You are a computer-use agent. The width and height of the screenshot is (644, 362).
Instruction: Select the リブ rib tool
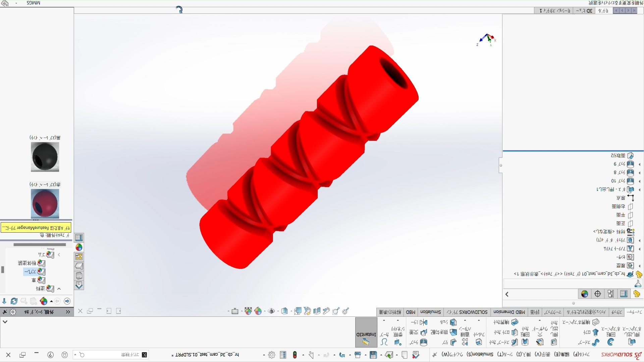pyautogui.click(x=449, y=342)
